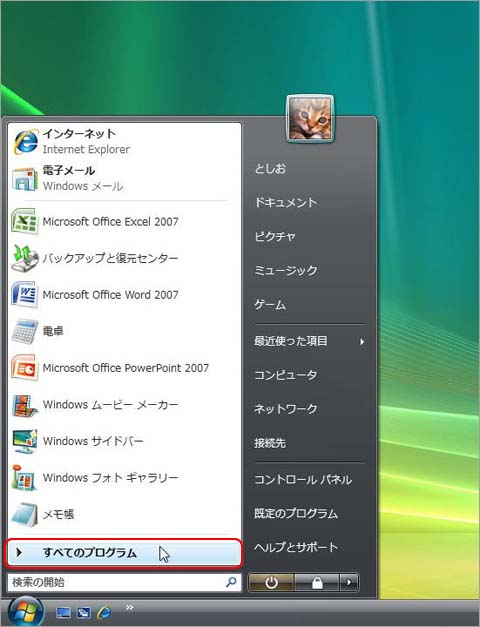Open the Backup and Restore Center icon
The image size is (480, 627).
click(25, 258)
